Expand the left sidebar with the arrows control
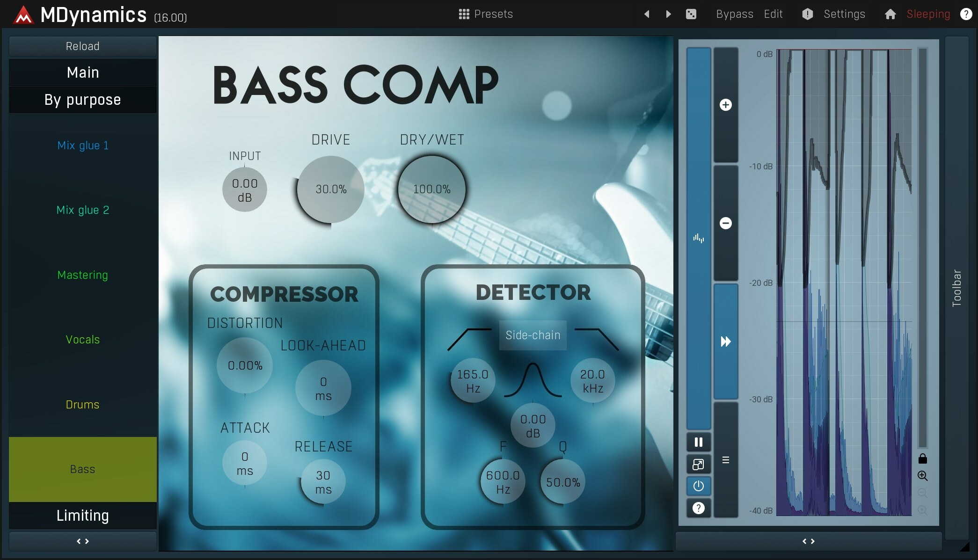The width and height of the screenshot is (978, 560). pyautogui.click(x=82, y=541)
